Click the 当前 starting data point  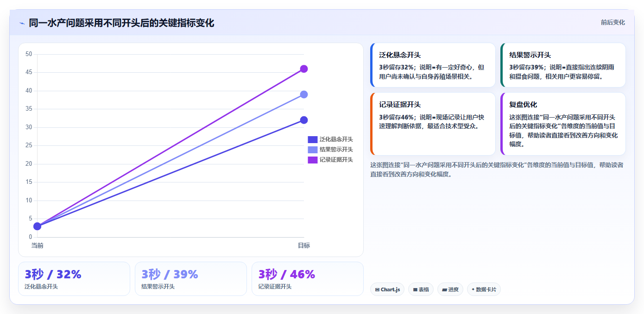pos(37,226)
